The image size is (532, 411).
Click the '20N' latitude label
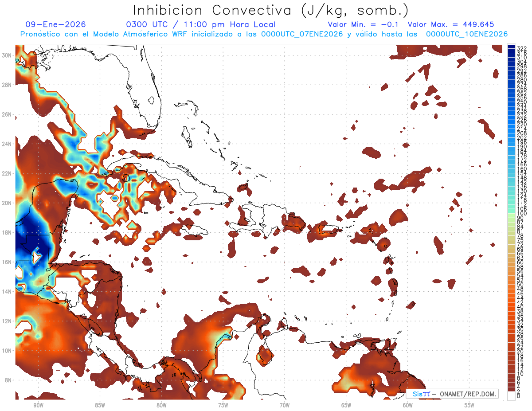[7, 203]
